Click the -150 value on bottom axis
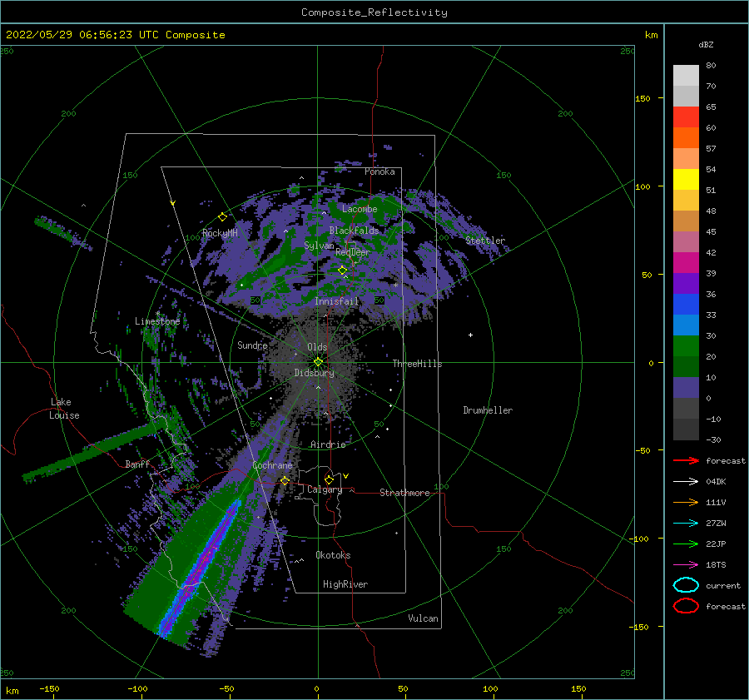 [x=49, y=688]
